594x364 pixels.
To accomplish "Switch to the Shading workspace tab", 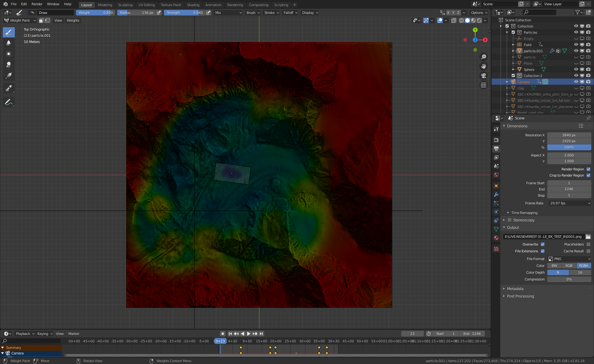I will 193,5.
